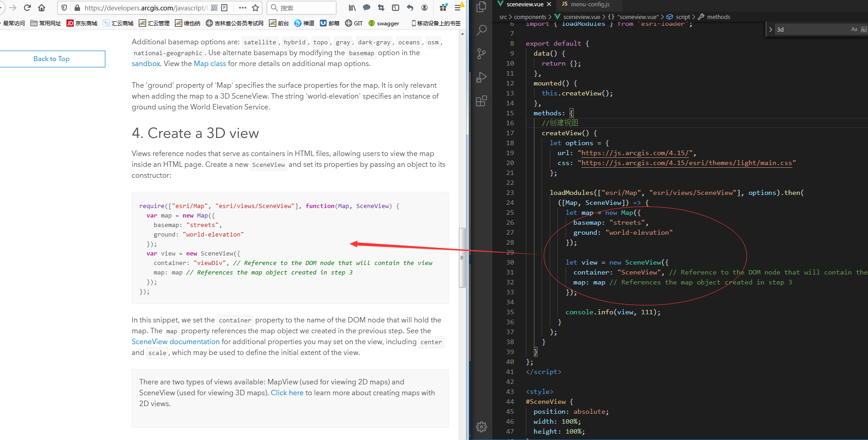View site security padlock information
Image resolution: width=868 pixels, height=440 pixels.
click(77, 8)
